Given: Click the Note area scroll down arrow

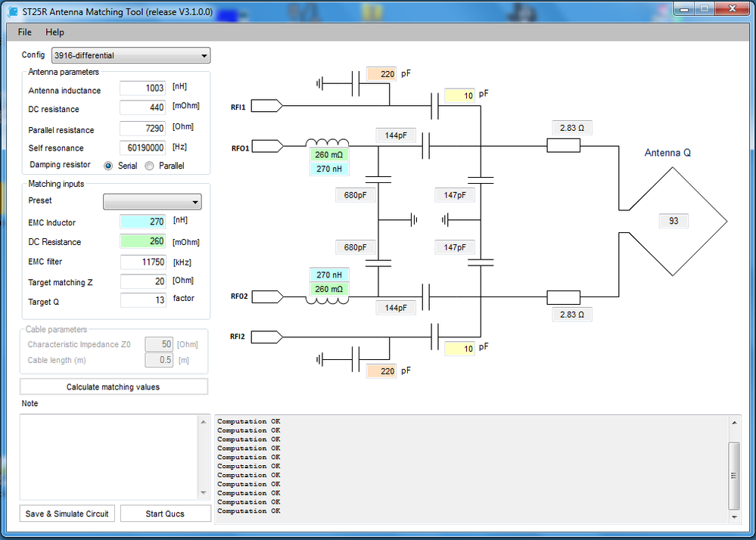Looking at the screenshot, I should click(x=204, y=492).
